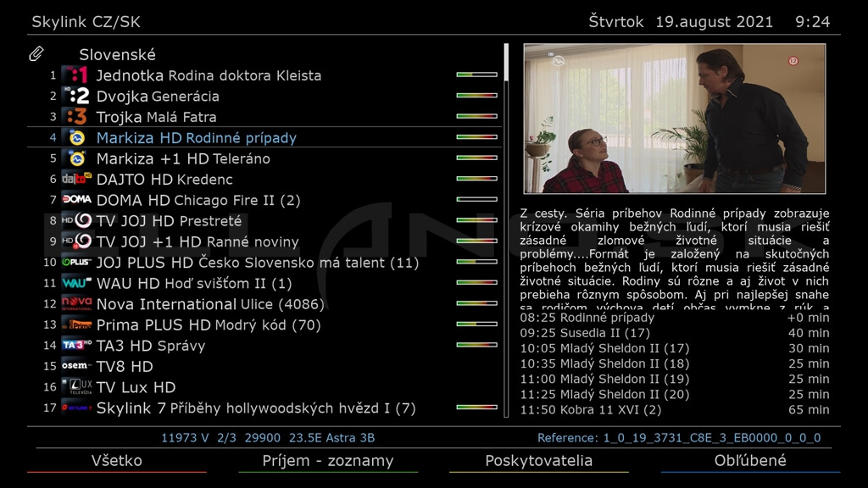Click the Reference service string in status bar
This screenshot has width=868, height=488.
point(679,438)
